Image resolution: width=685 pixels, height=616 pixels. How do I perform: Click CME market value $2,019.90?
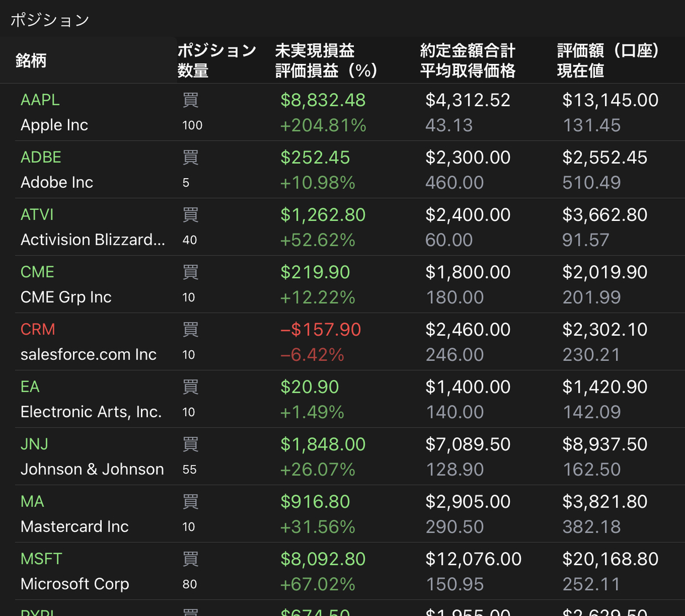(605, 272)
